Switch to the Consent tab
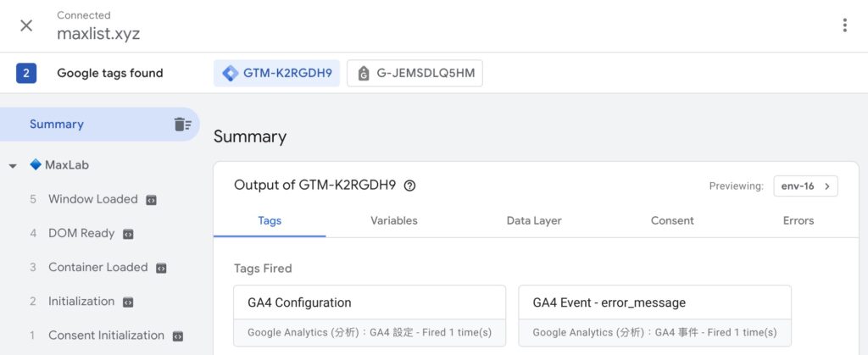 [672, 220]
